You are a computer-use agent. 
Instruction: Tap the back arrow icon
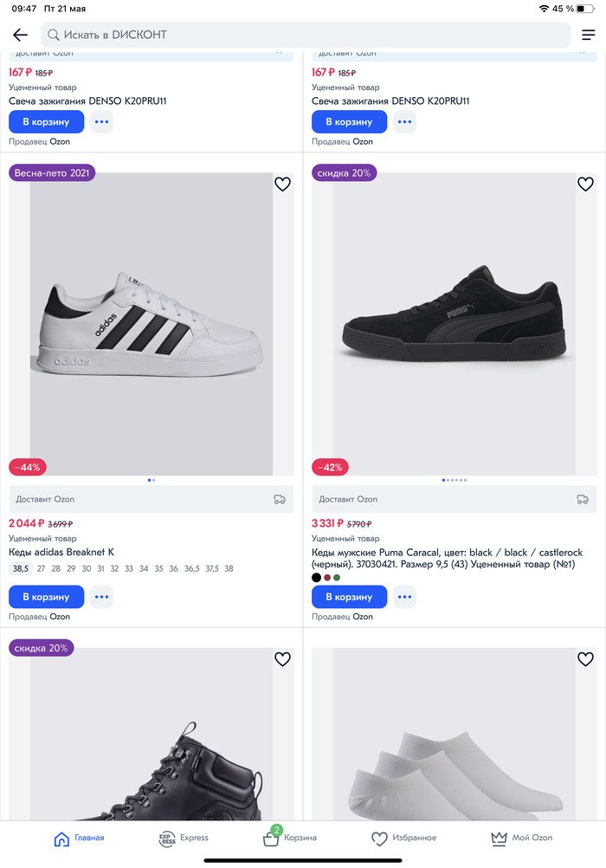coord(21,35)
